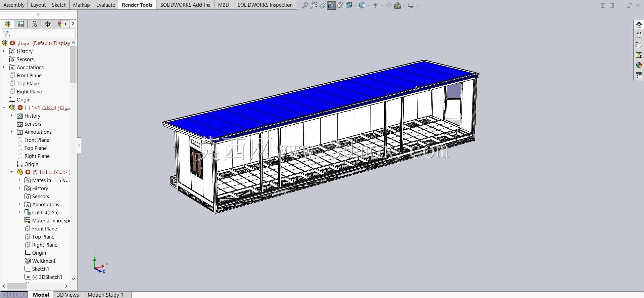Open the MBD ribbon tab

pos(224,5)
